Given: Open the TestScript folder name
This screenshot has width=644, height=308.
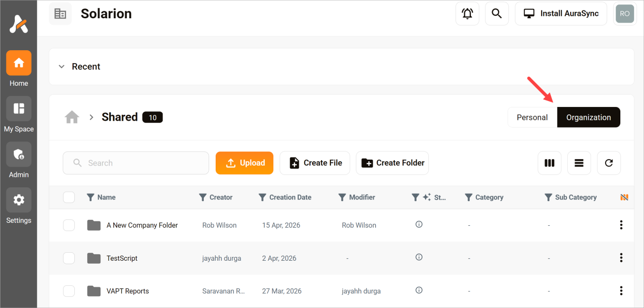Looking at the screenshot, I should (x=122, y=258).
